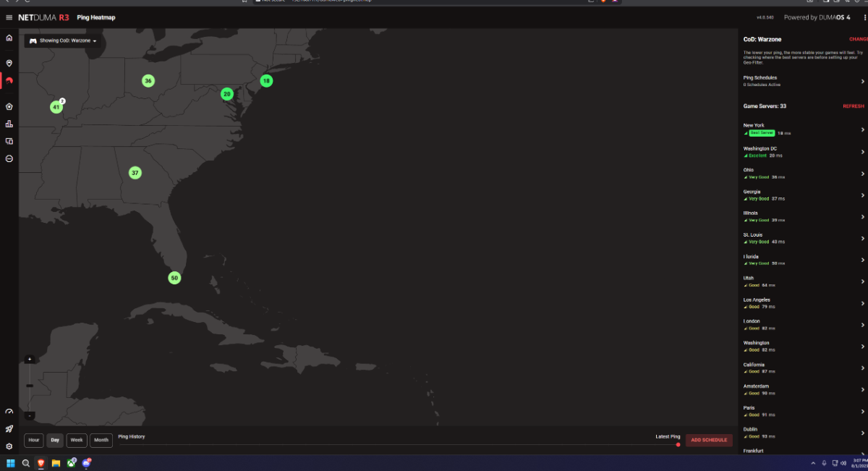This screenshot has height=471, width=868.
Task: Expand the Illinois server chevron
Action: coord(862,217)
